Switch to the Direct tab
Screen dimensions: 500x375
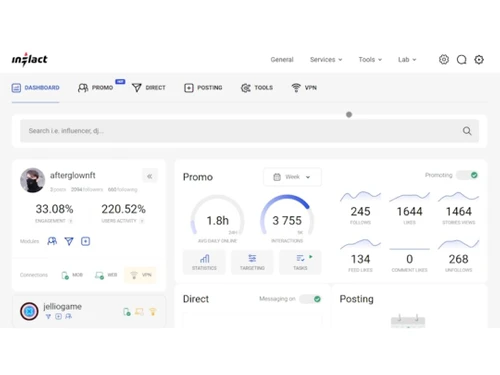point(149,88)
